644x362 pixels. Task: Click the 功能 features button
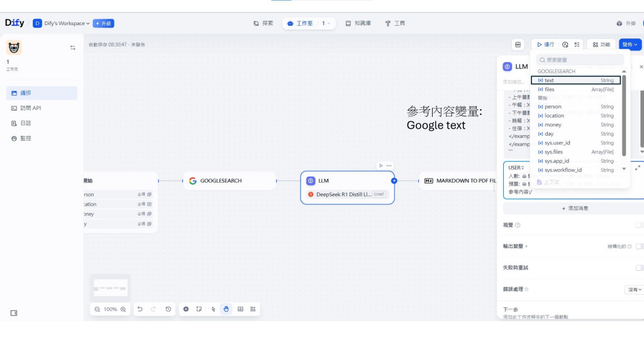pyautogui.click(x=601, y=45)
